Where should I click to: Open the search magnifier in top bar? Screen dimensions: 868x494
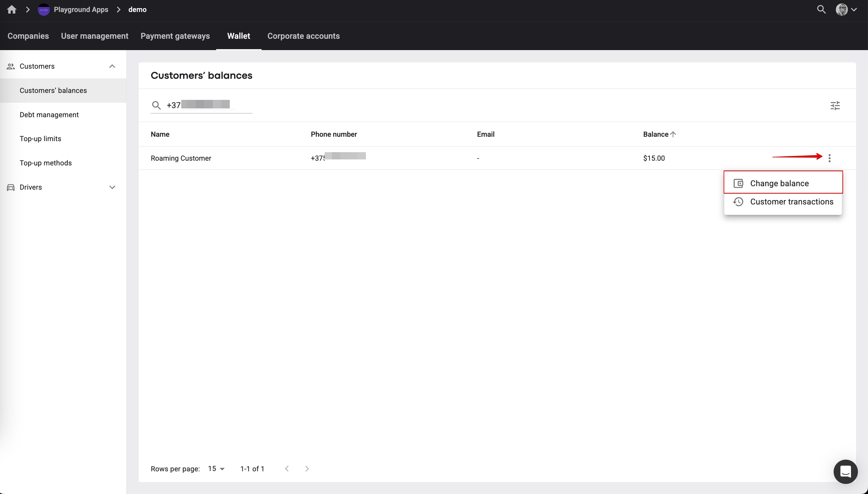[x=821, y=9]
